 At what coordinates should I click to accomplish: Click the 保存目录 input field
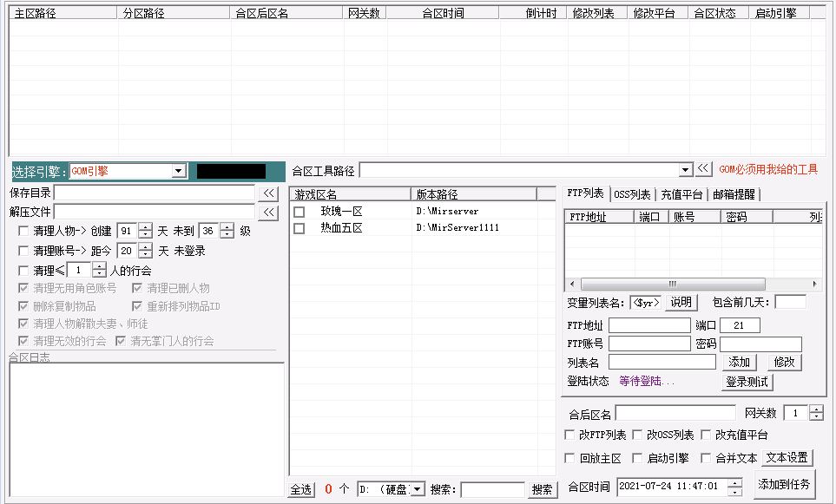pyautogui.click(x=155, y=193)
